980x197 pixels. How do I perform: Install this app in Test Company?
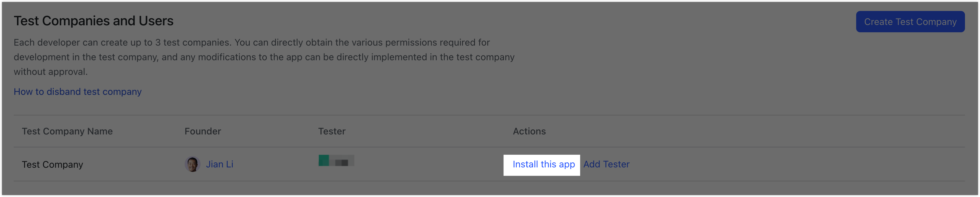544,164
